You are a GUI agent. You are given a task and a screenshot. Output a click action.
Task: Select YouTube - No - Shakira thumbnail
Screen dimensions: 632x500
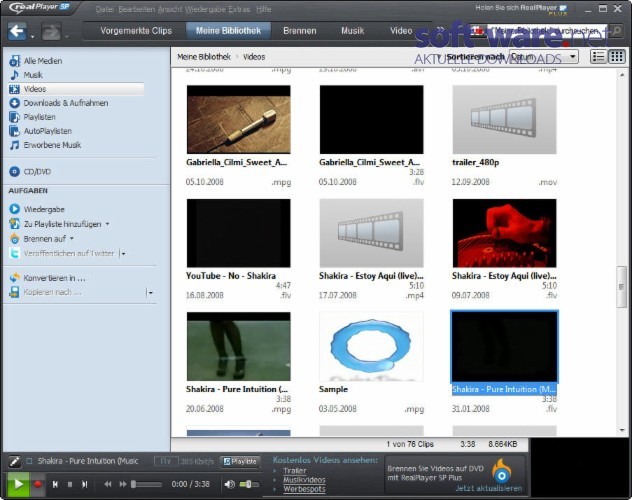pos(239,233)
